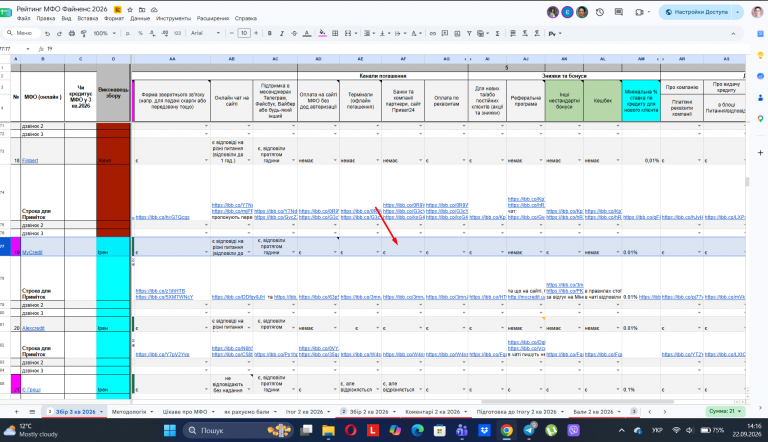Open the Файл menu
Screen dimensions: 768x442
24,19
